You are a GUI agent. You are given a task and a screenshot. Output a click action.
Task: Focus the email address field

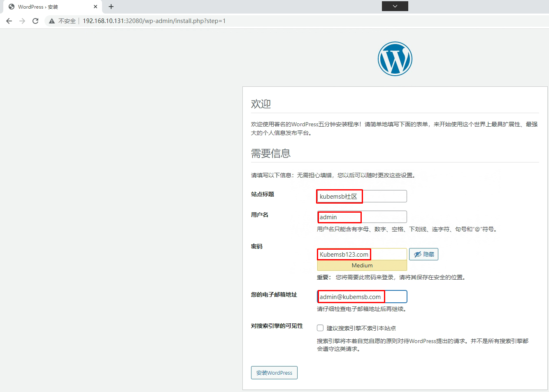(x=362, y=297)
